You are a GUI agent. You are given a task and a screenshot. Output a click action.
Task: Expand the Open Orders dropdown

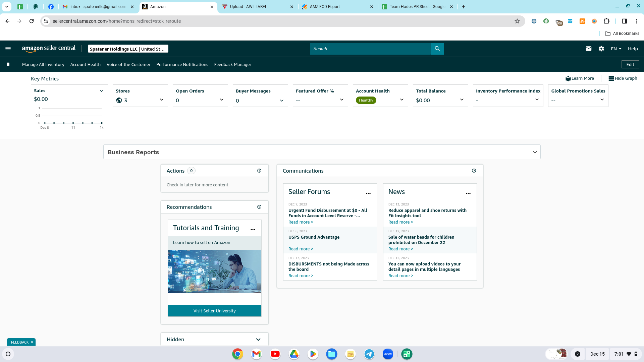point(222,100)
